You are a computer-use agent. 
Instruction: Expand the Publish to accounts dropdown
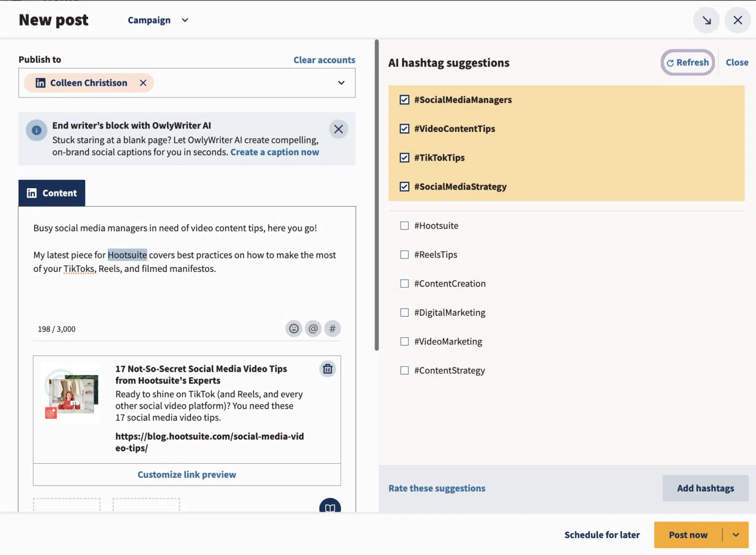tap(341, 83)
